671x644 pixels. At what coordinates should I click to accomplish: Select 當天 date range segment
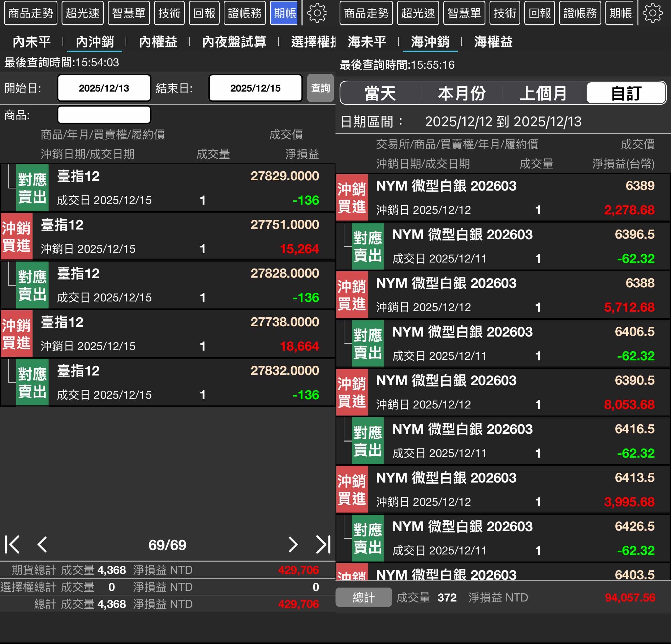(x=380, y=93)
